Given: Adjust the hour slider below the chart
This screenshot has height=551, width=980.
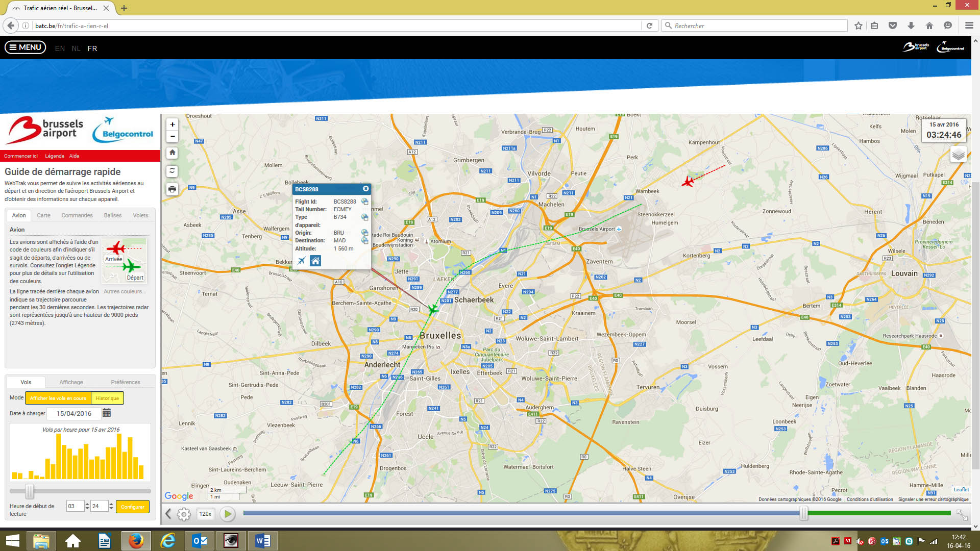Looking at the screenshot, I should tap(30, 491).
